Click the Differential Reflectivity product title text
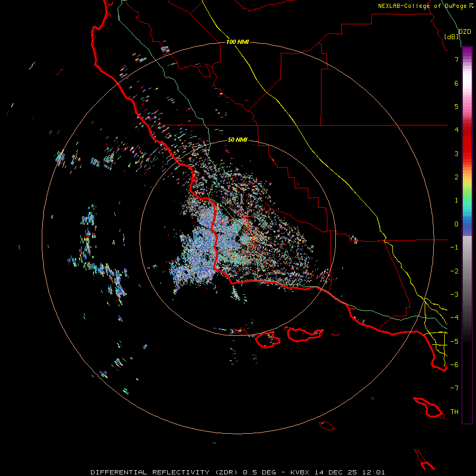 pyautogui.click(x=165, y=472)
